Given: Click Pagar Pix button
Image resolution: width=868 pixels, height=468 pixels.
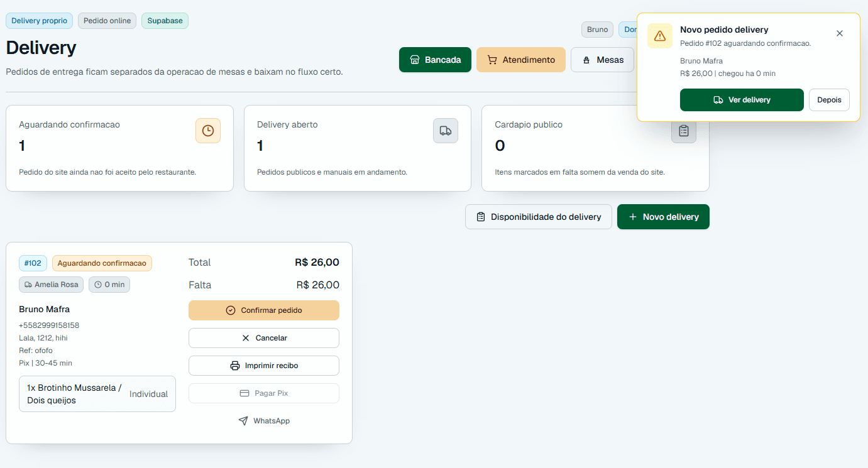Looking at the screenshot, I should (264, 393).
